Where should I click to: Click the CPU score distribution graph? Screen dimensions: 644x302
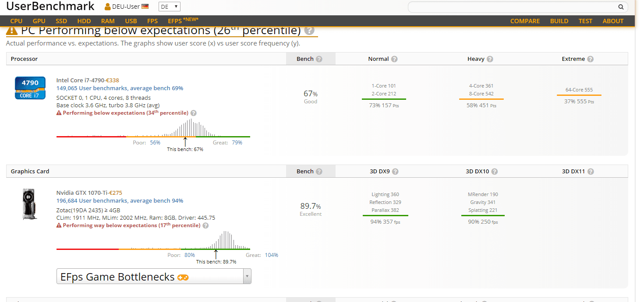click(153, 128)
